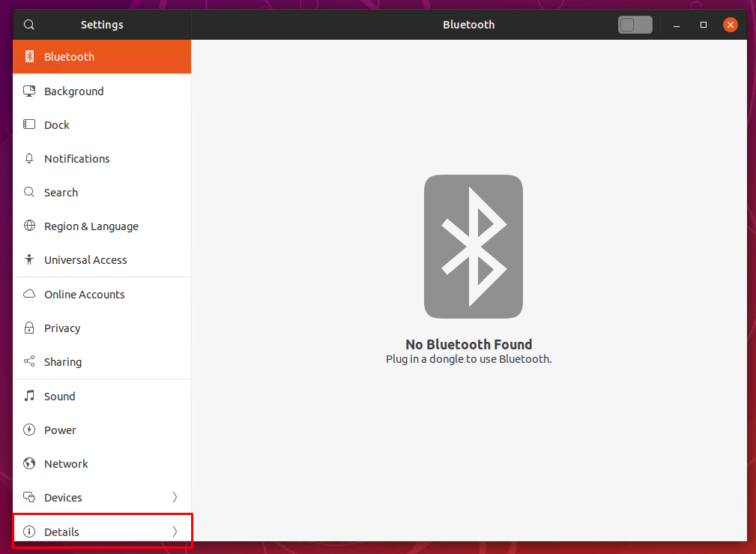Click the search magnifier icon in the Settings header
Viewport: 756px width, 554px height.
point(29,25)
